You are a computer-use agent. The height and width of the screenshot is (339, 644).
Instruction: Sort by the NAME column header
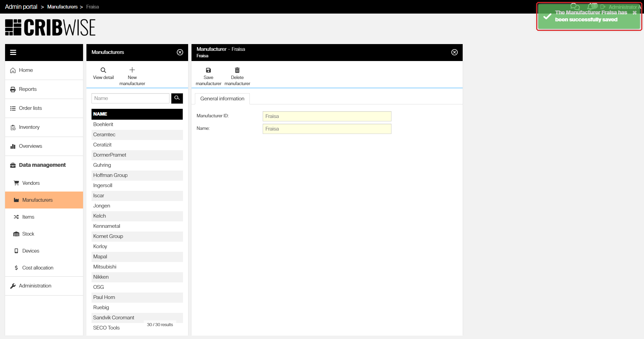click(137, 114)
